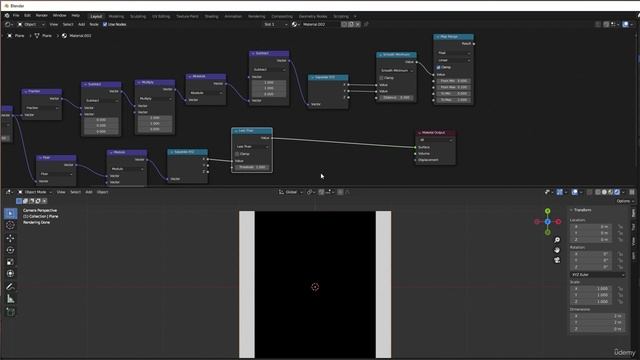
Task: Select the Add Cube tool
Action: 11,312
